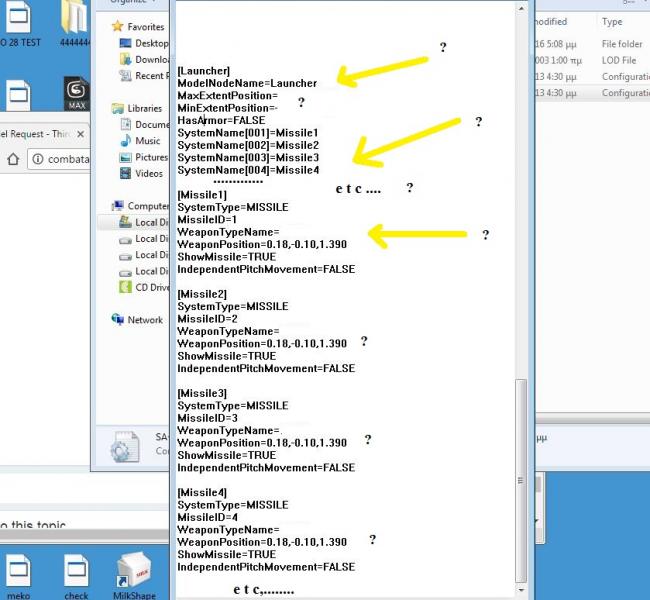Viewport: 650px width, 600px height.
Task: Click the browser Home icon
Action: [x=13, y=159]
